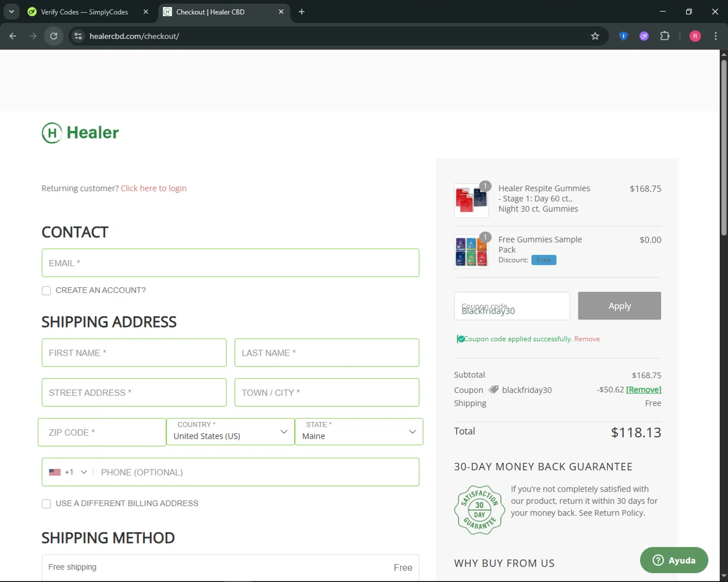The width and height of the screenshot is (728, 582).
Task: Click the Zip Code field
Action: pos(102,432)
